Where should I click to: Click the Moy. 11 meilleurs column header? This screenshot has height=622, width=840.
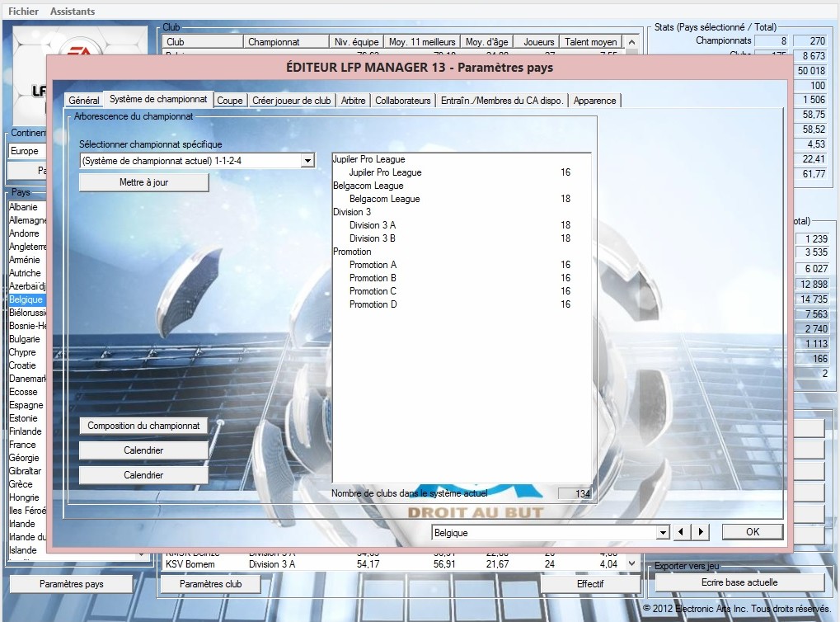click(x=422, y=42)
